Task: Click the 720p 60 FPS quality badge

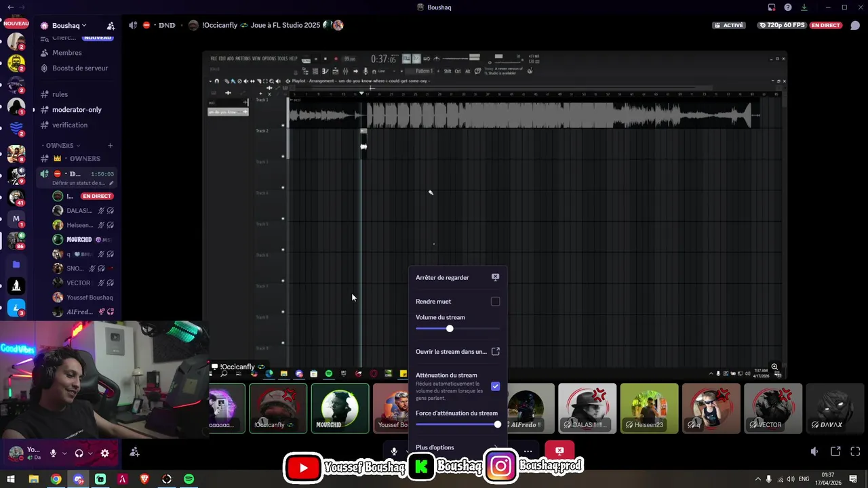Action: (x=782, y=25)
